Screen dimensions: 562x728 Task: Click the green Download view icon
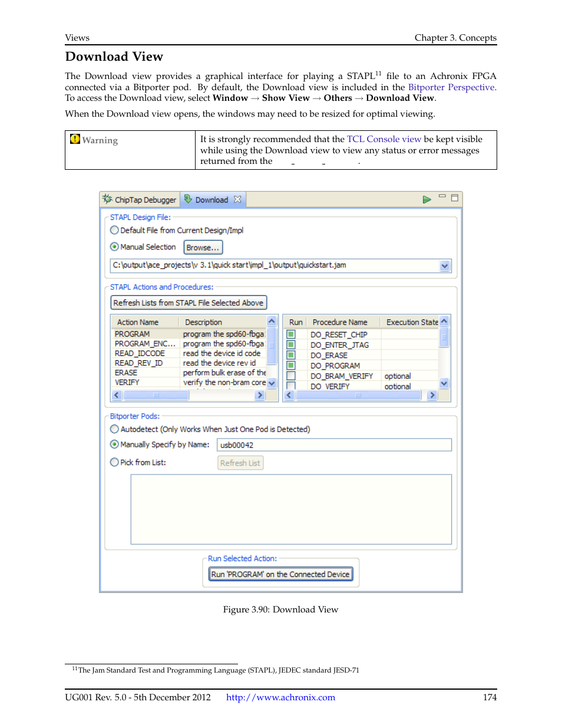coord(187,199)
